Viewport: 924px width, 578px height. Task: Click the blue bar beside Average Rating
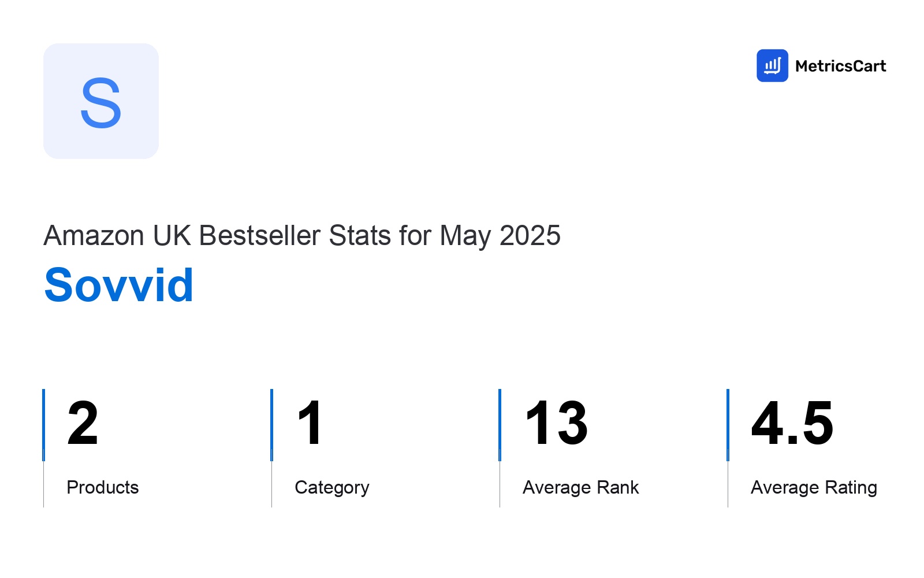(x=728, y=425)
